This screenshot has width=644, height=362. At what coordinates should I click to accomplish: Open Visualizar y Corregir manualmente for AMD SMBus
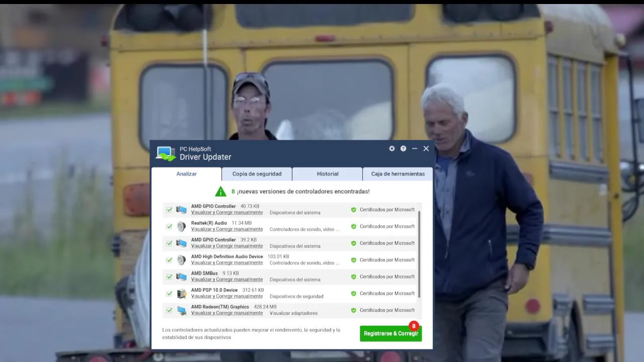227,280
